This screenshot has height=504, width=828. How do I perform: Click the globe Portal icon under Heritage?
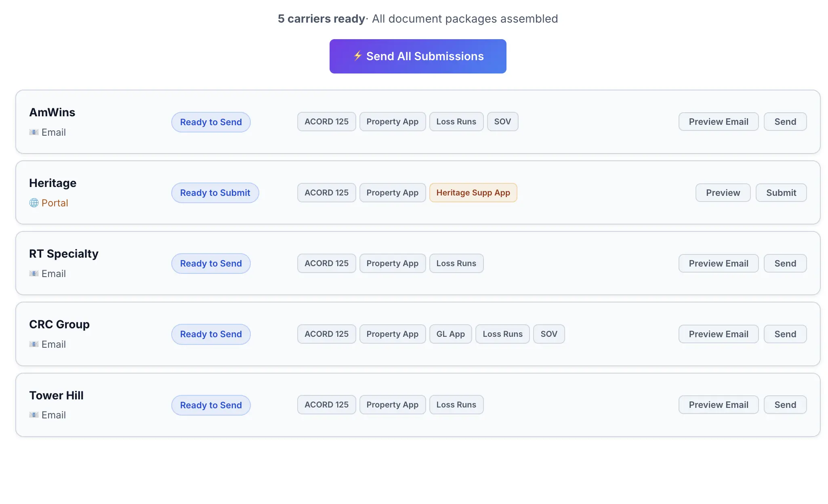(x=34, y=203)
